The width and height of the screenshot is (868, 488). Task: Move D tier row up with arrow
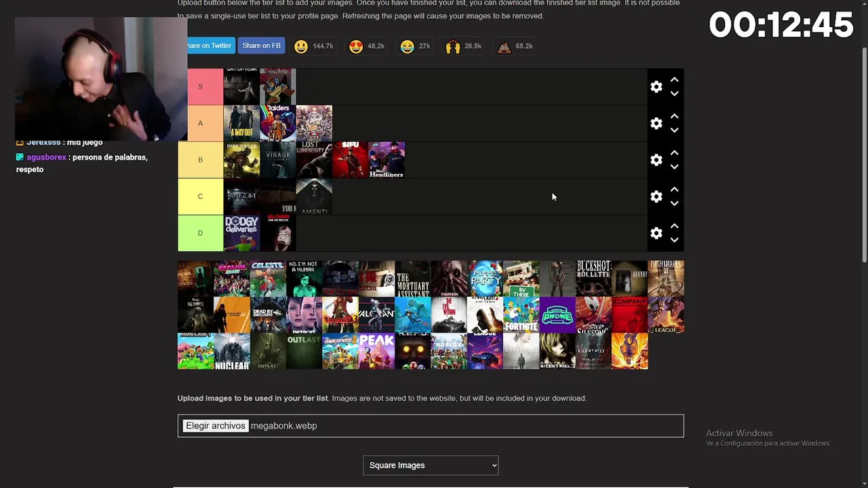coord(674,226)
